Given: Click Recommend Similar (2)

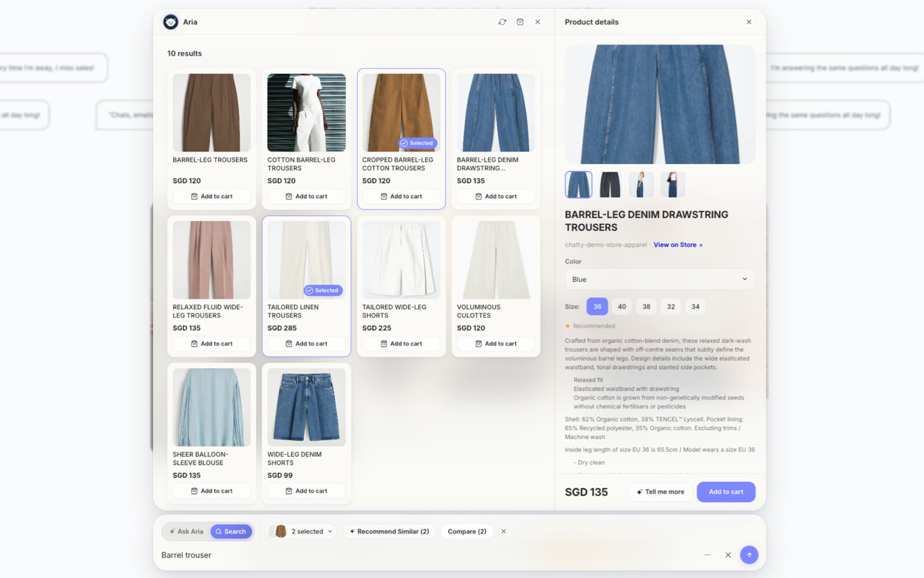Looking at the screenshot, I should (x=389, y=531).
